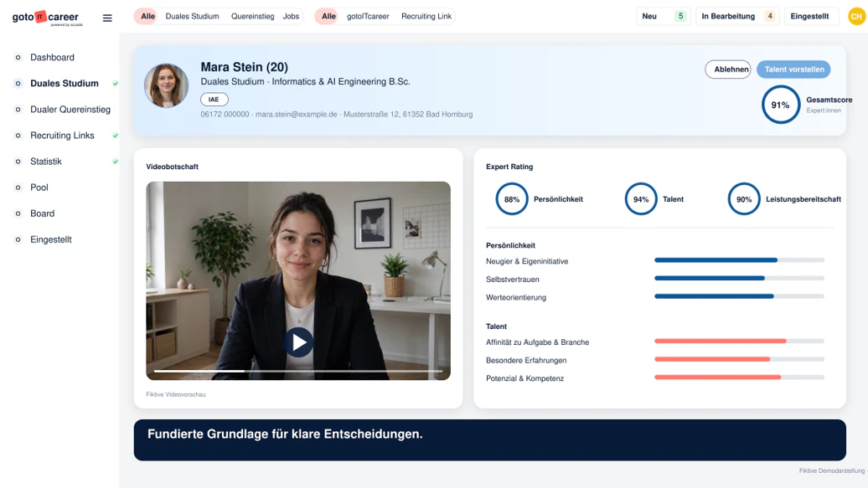The height and width of the screenshot is (488, 868).
Task: Click the Besondere Erfahrungen rating bar
Action: (x=739, y=359)
